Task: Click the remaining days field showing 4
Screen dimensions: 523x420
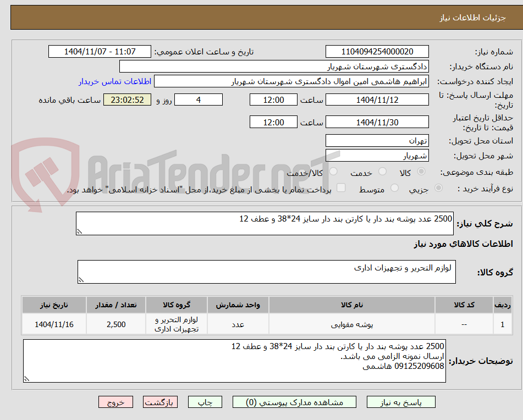Action: (x=199, y=100)
